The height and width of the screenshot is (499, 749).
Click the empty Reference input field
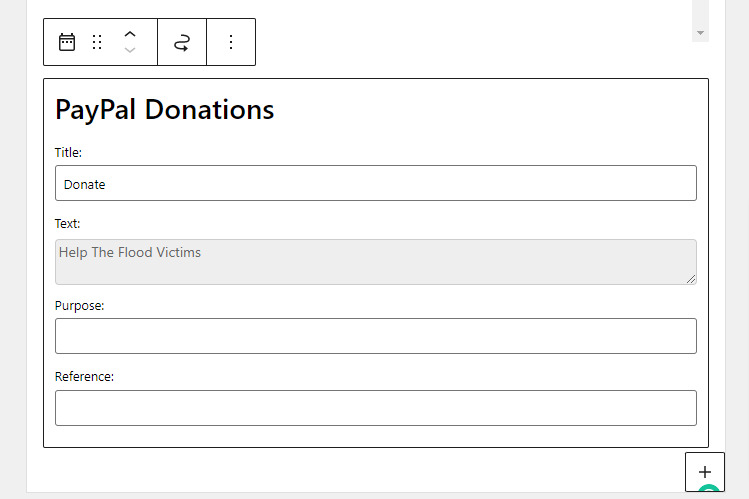(x=376, y=408)
